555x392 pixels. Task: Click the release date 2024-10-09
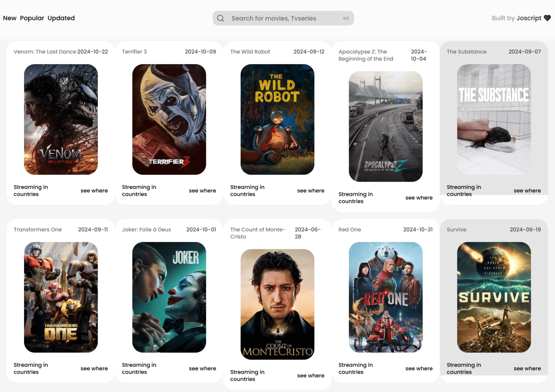click(x=201, y=52)
